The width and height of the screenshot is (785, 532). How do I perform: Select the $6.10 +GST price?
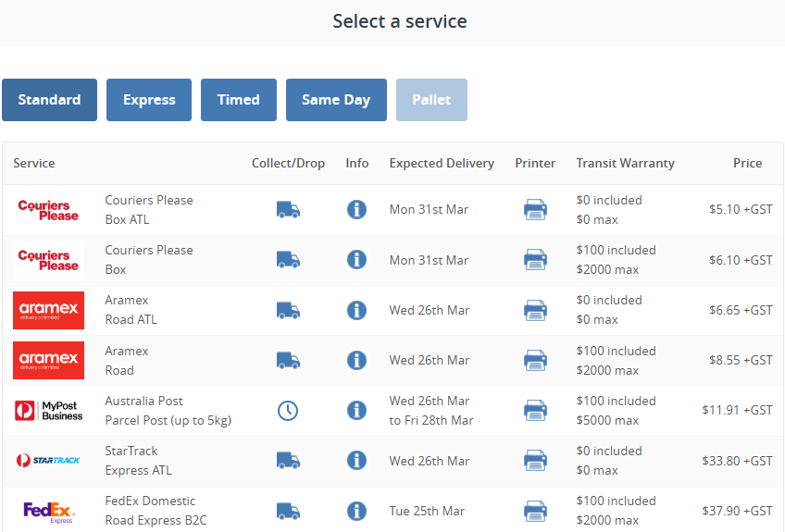tap(741, 260)
